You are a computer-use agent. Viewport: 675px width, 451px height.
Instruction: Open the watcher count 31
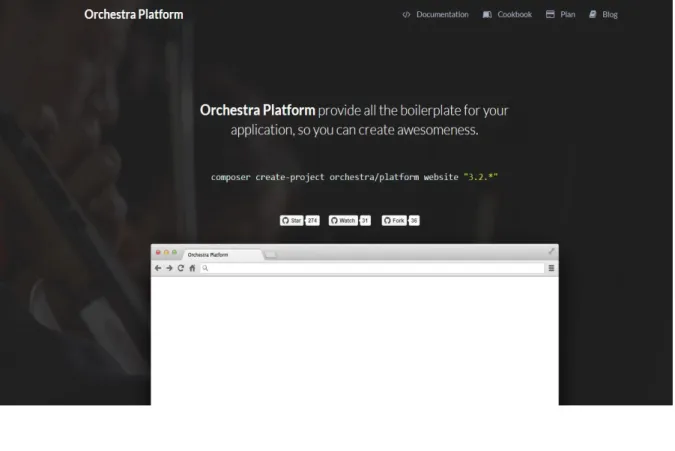365,220
